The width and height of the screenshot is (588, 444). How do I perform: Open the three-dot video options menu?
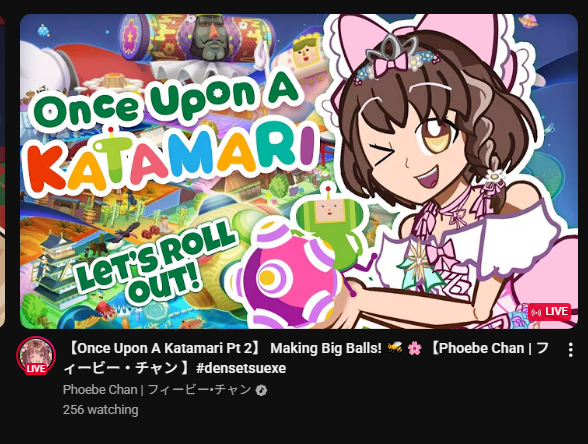(x=570, y=350)
